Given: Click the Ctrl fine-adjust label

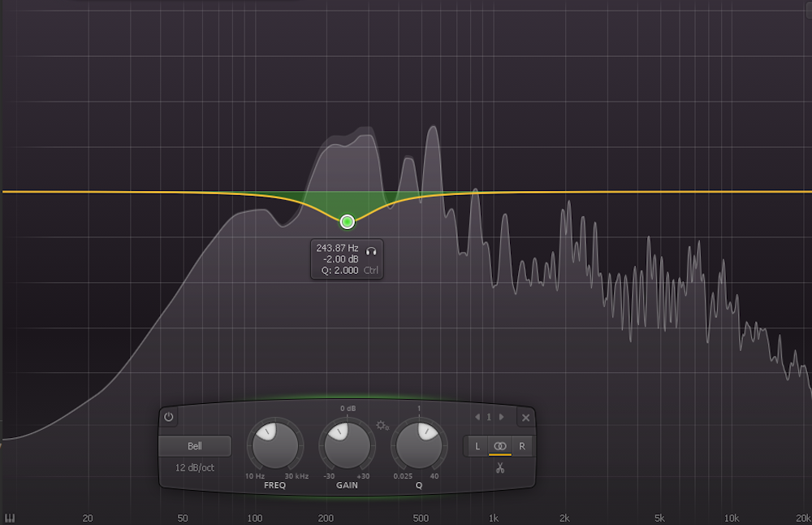Looking at the screenshot, I should (371, 270).
